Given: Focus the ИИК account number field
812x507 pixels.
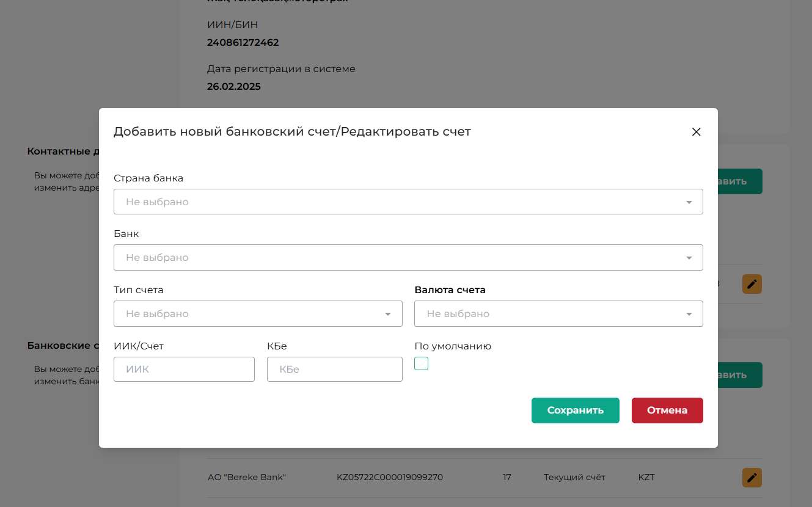Looking at the screenshot, I should click(184, 370).
